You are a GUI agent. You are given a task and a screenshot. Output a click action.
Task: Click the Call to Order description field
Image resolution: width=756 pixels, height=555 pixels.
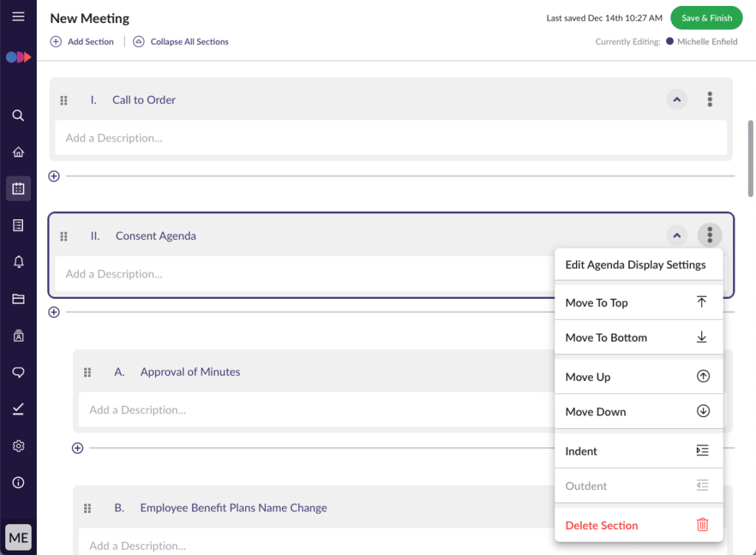coord(391,138)
